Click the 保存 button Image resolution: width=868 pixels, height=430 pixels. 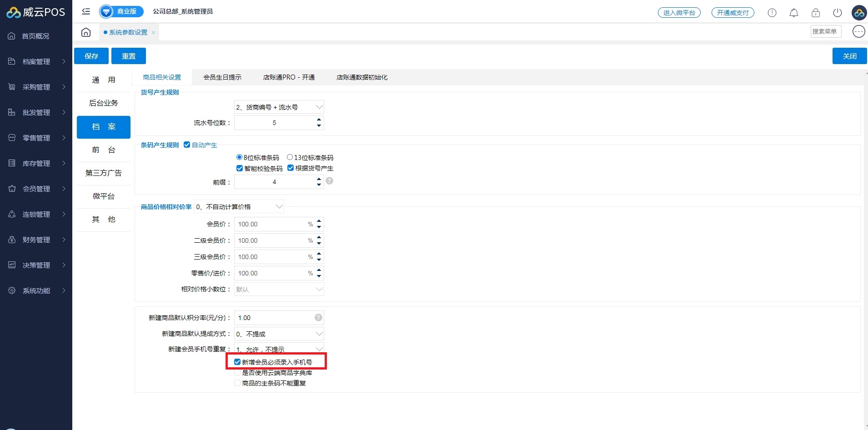click(x=91, y=56)
